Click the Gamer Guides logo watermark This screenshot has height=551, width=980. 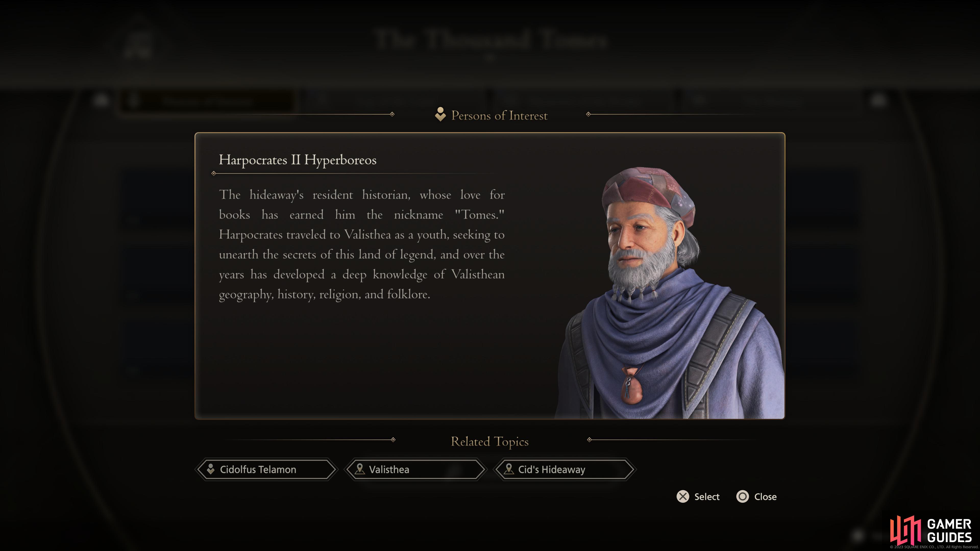point(931,531)
